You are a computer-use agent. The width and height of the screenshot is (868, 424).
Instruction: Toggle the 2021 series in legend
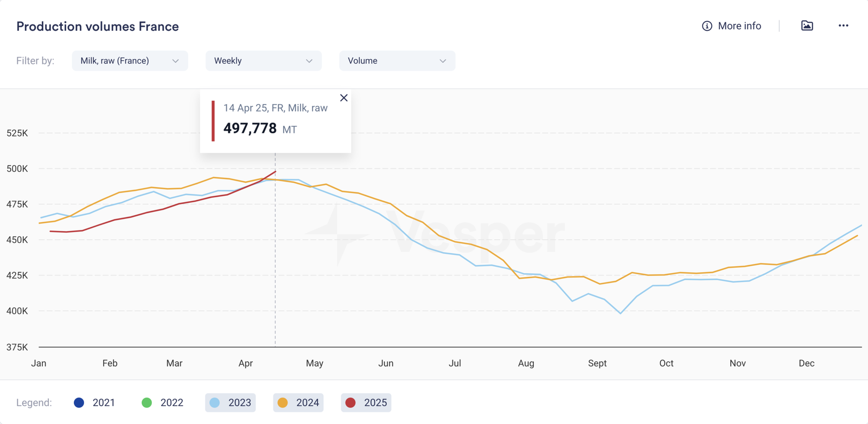tap(94, 402)
